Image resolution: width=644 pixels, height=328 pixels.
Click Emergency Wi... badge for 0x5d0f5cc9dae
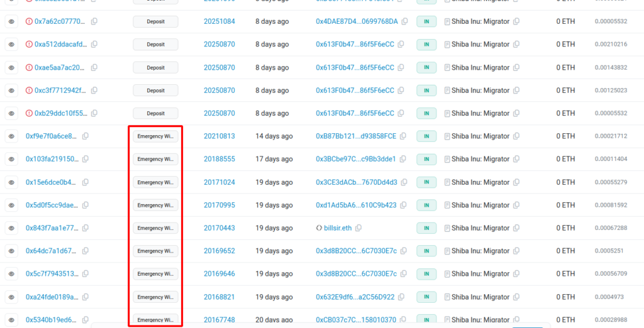156,205
